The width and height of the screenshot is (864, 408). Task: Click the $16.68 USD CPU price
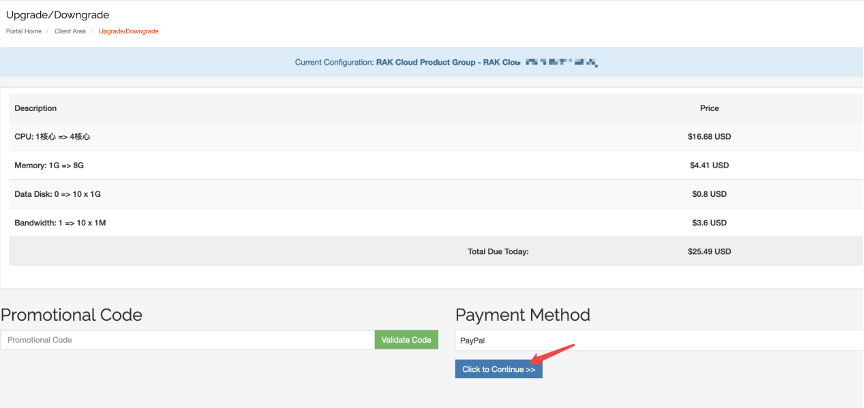pyautogui.click(x=709, y=136)
